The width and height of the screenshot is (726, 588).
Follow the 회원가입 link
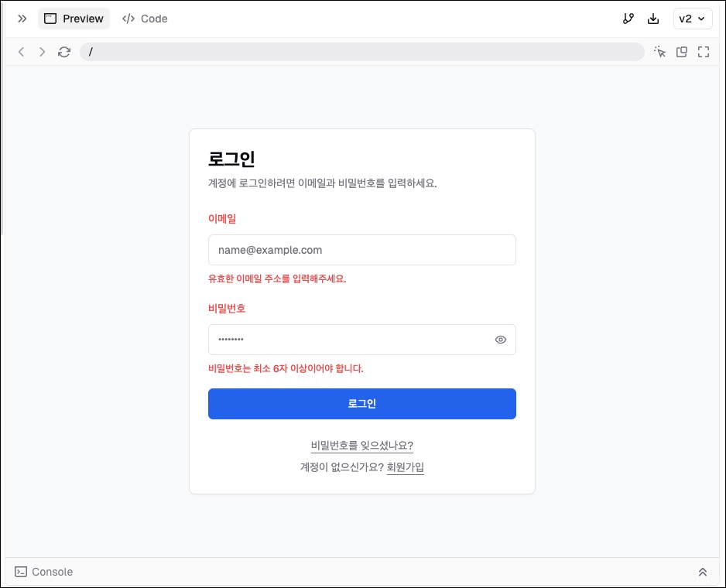point(405,467)
